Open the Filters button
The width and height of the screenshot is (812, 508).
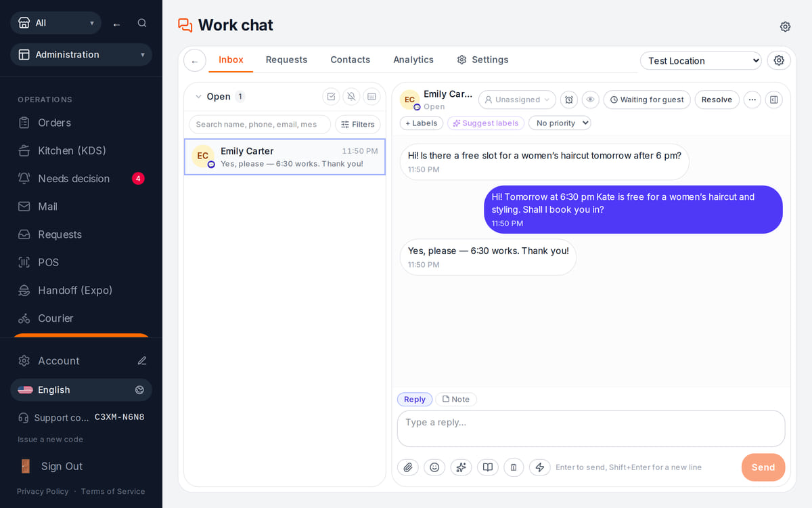(358, 124)
